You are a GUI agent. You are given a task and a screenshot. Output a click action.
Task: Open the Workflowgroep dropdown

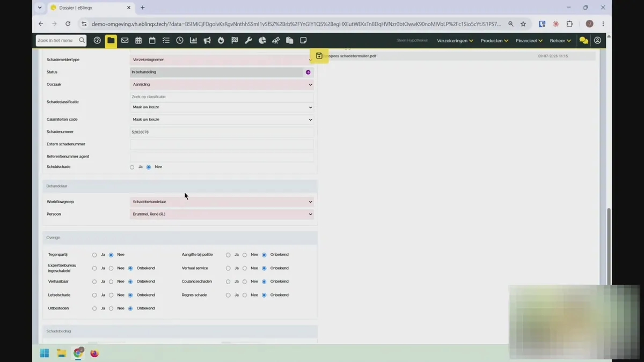point(222,202)
